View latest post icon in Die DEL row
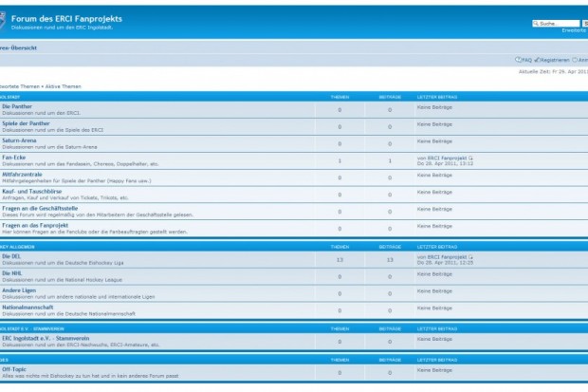The image size is (588, 392). [470, 257]
